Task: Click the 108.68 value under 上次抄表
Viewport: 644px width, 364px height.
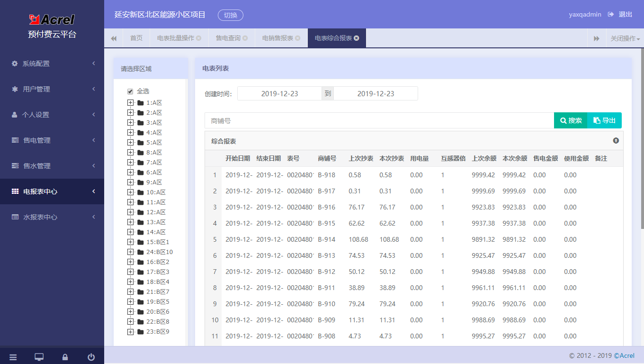Action: coord(358,239)
